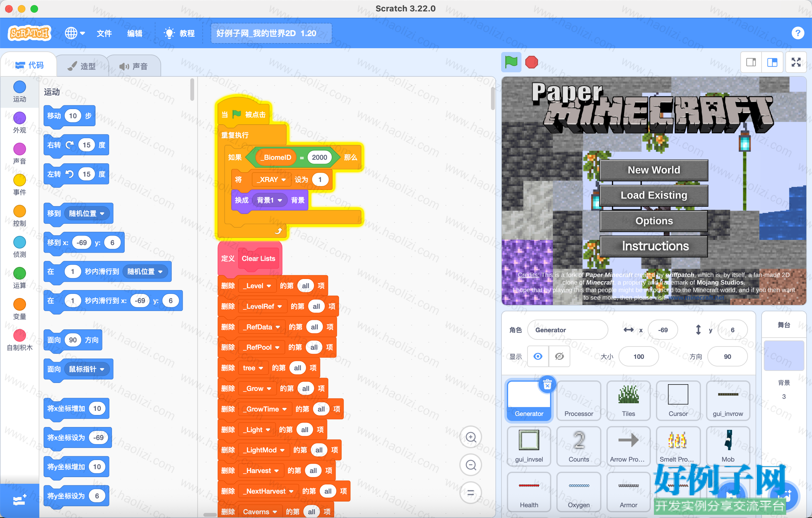This screenshot has width=812, height=518.
Task: Click the sprite name field Generator
Action: pos(567,330)
